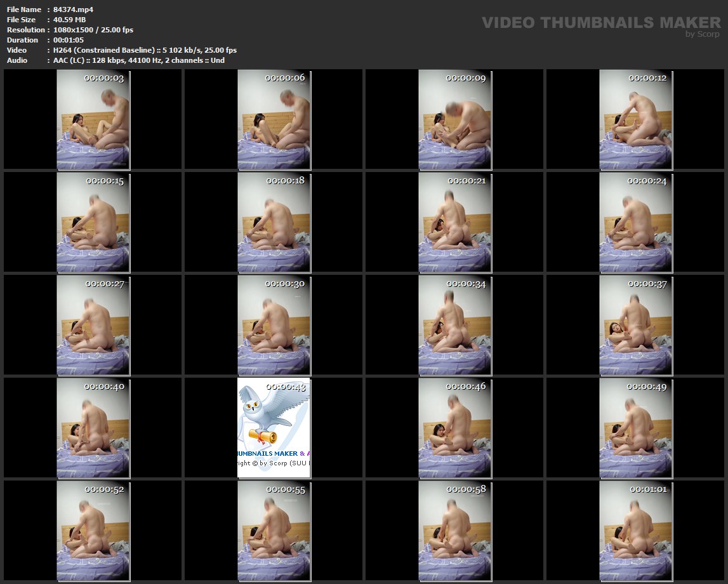728x584 pixels.
Task: Open the last thumbnail timestamped 00:01:01
Action: coord(635,531)
